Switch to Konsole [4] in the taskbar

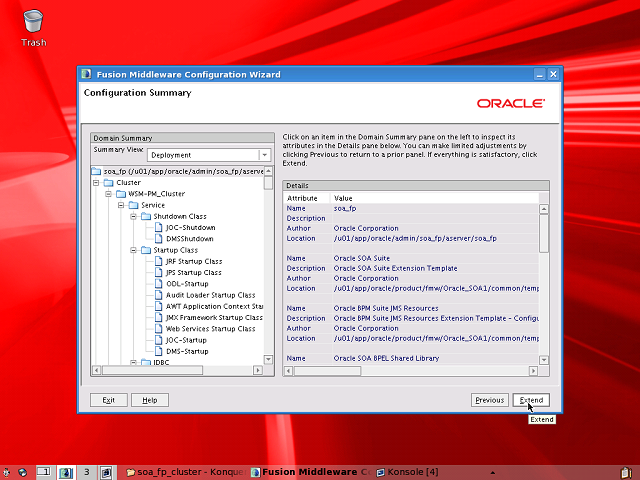tap(408, 472)
